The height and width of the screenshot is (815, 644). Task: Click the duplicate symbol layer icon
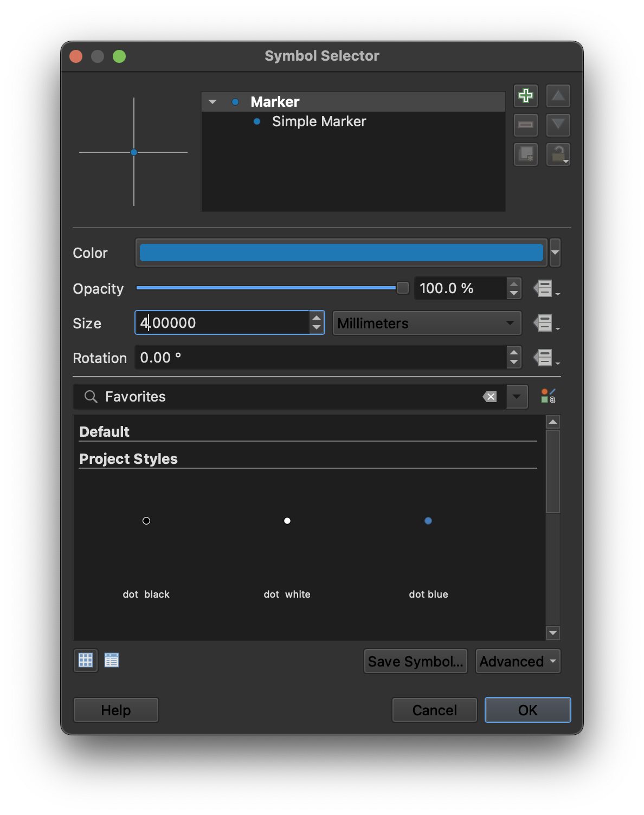(525, 154)
